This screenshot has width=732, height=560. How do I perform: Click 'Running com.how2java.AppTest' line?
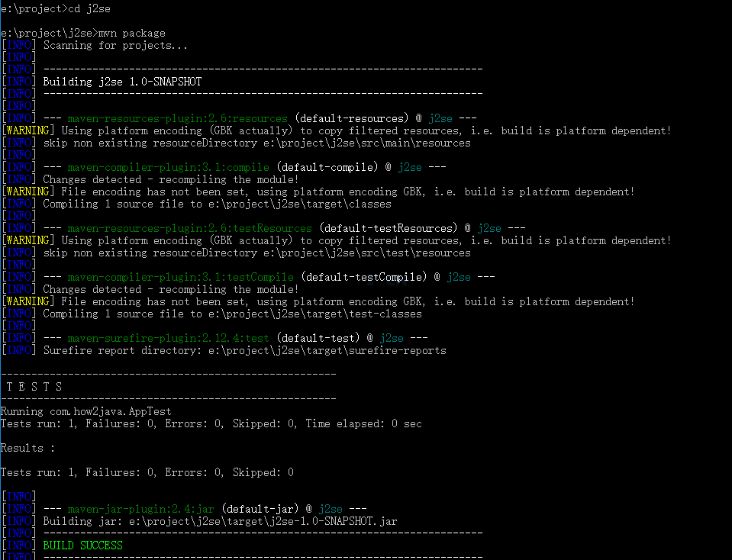coord(86,411)
